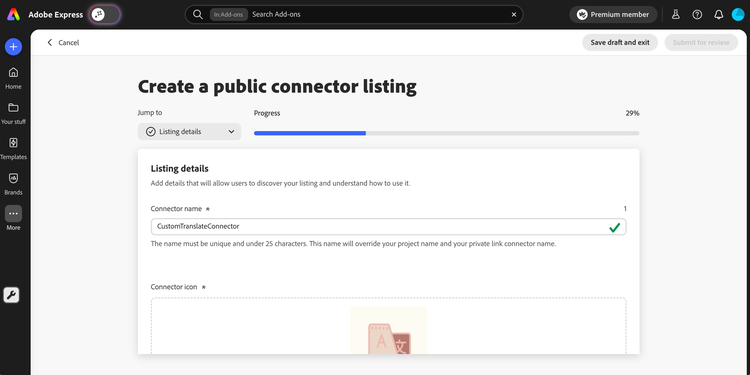Click the 'Create a public connector listing' title
The image size is (750, 375).
(x=277, y=87)
